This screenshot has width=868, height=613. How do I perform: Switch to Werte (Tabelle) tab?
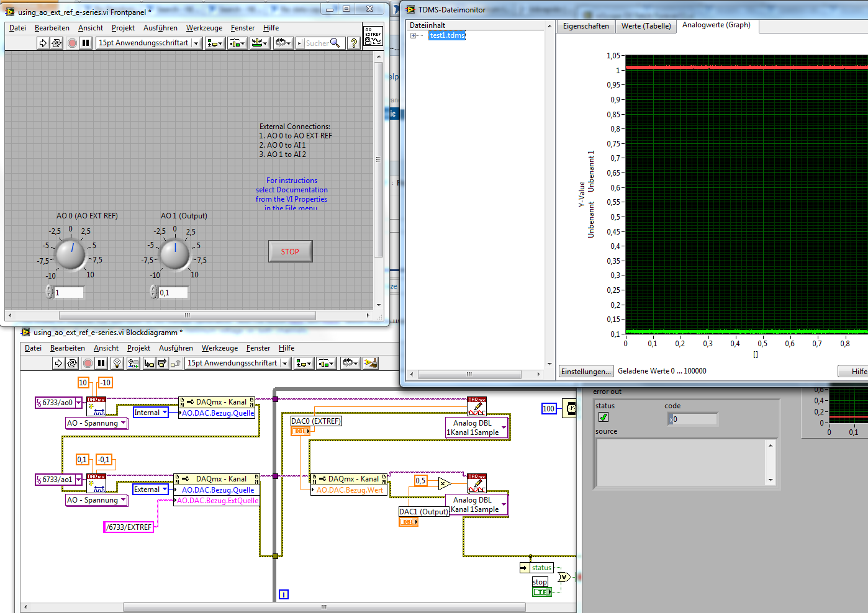tap(646, 26)
